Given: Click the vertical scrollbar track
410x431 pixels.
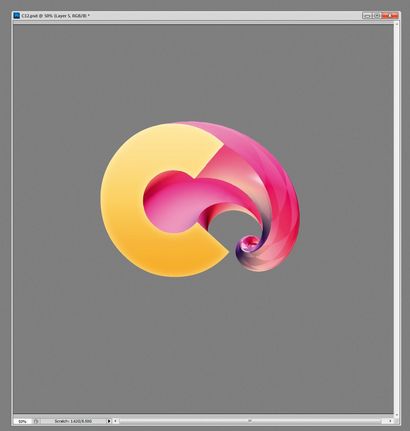Looking at the screenshot, I should click(x=396, y=219).
